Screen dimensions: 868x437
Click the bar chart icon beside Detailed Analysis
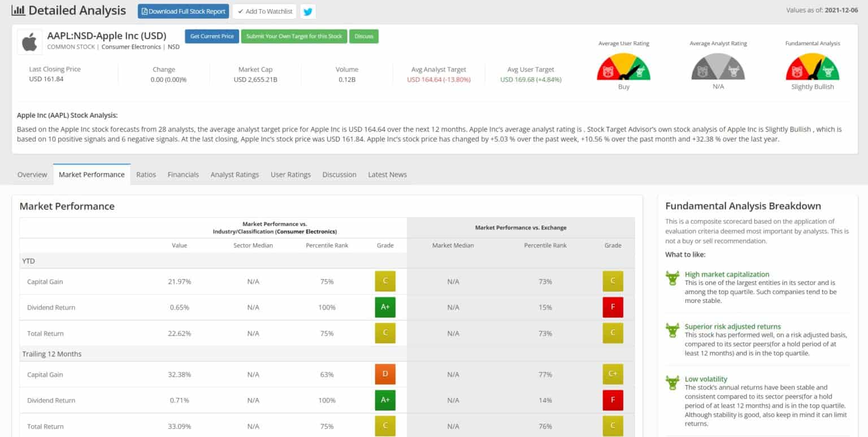(18, 10)
